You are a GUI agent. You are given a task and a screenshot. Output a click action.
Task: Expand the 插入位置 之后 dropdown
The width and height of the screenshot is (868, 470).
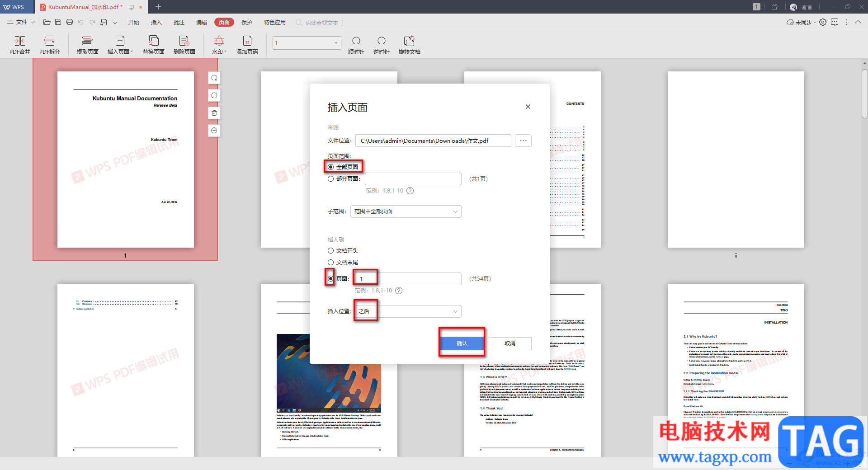click(408, 311)
